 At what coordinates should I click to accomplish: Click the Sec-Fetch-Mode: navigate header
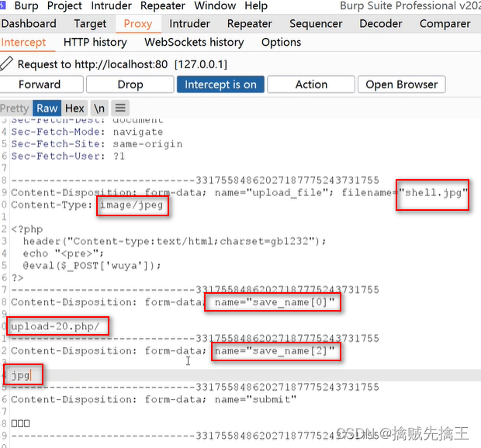87,132
